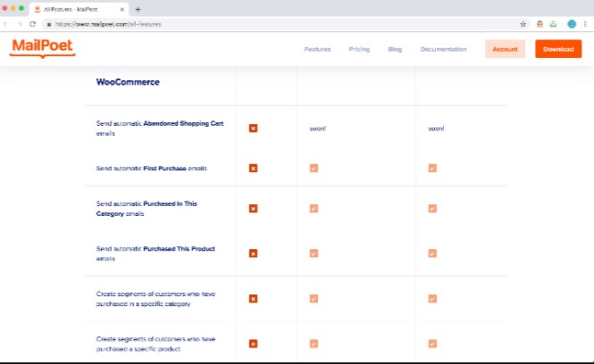Click the browser back arrow

tap(5, 24)
